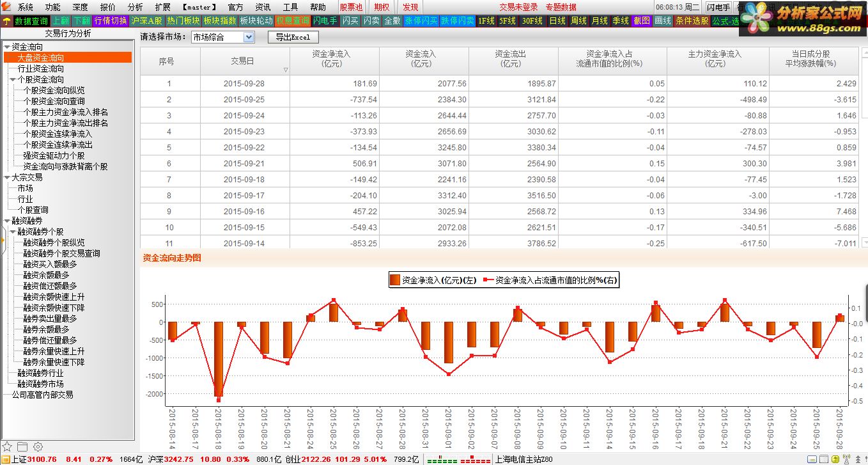Click the 导出Excel button
This screenshot has height=465, width=868.
click(x=293, y=37)
